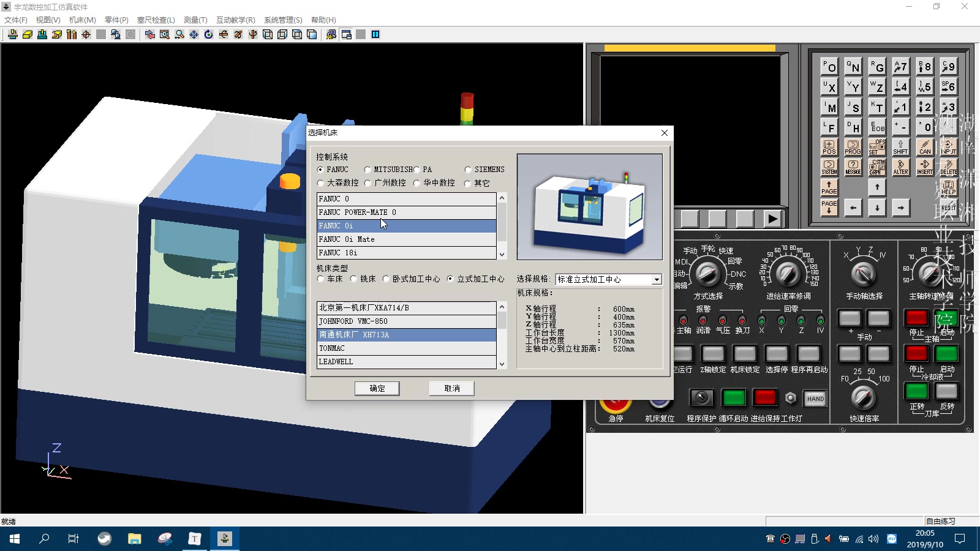Image resolution: width=980 pixels, height=551 pixels.
Task: Click the 取消 button
Action: [x=452, y=389]
